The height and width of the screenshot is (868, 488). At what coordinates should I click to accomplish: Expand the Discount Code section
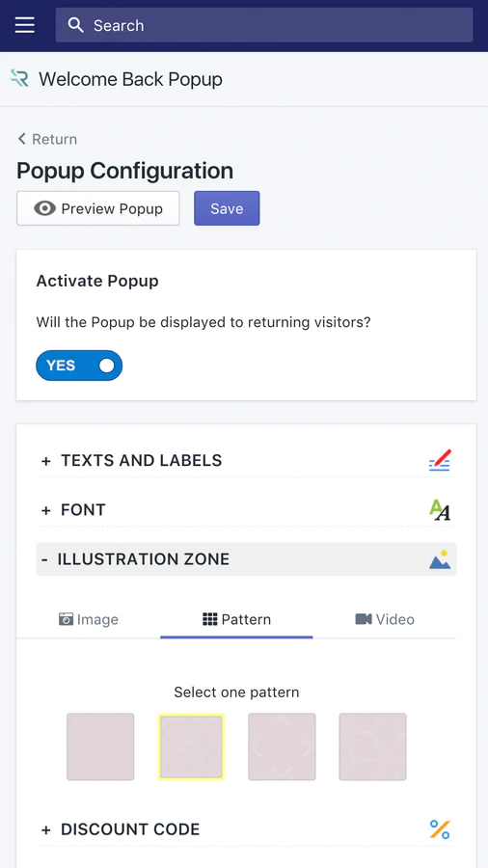(x=246, y=829)
